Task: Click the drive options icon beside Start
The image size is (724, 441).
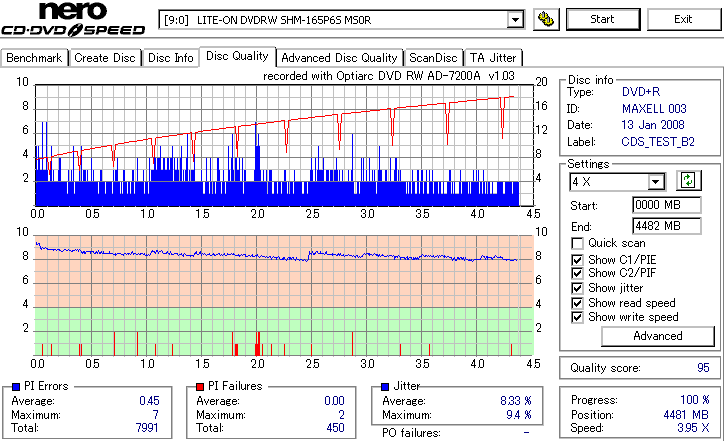Action: click(x=546, y=19)
